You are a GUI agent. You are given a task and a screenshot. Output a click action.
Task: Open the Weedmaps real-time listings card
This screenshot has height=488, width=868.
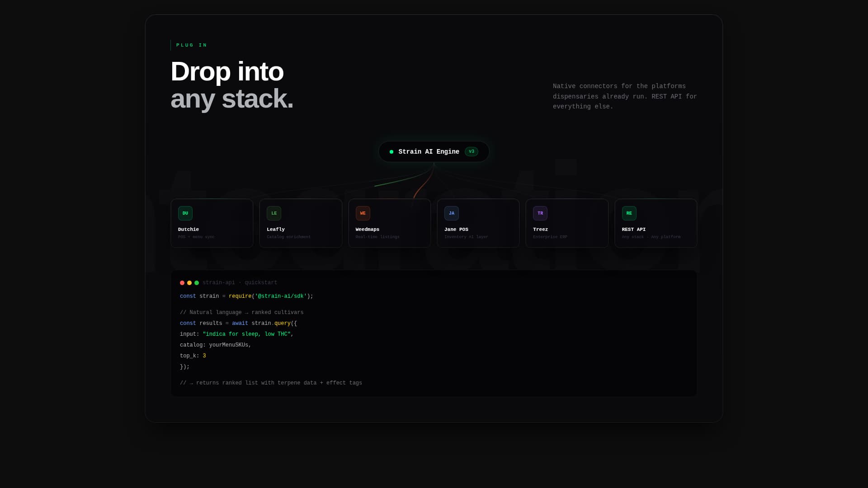click(x=389, y=223)
